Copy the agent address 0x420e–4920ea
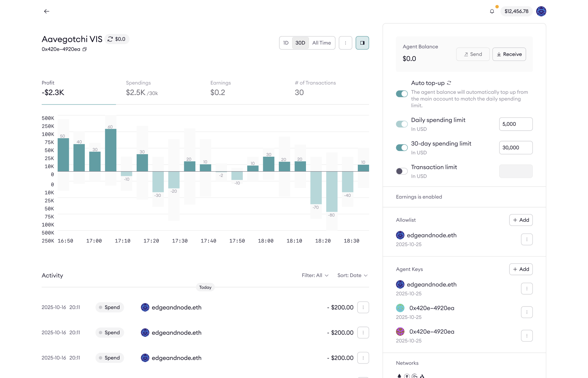Screen dimensions: 588x378 point(84,49)
